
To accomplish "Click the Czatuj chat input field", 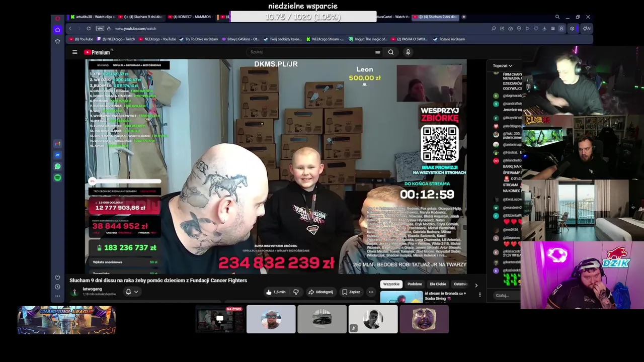I will tap(506, 296).
